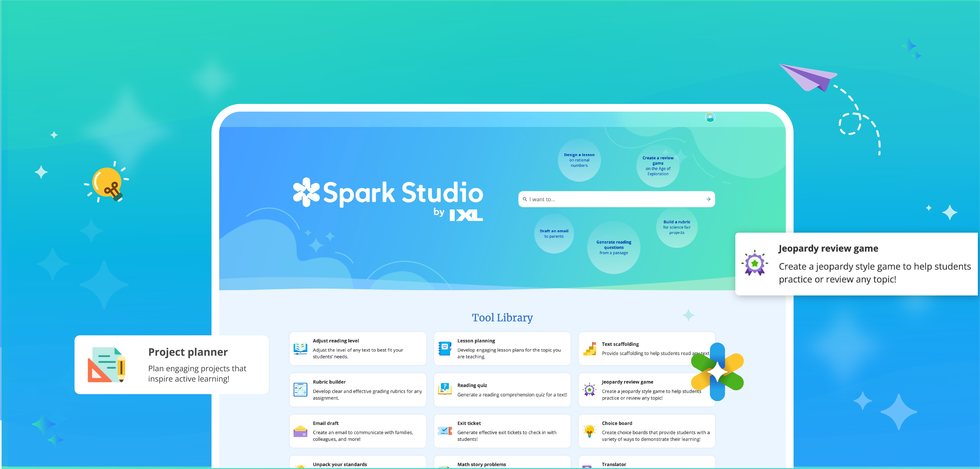Click the Spark Studio flower logo
Viewport: 980px width, 469px height.
pos(306,192)
